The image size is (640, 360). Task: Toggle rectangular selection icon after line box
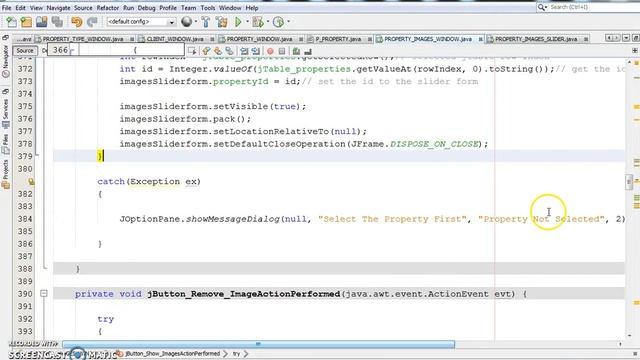pyautogui.click(x=192, y=51)
